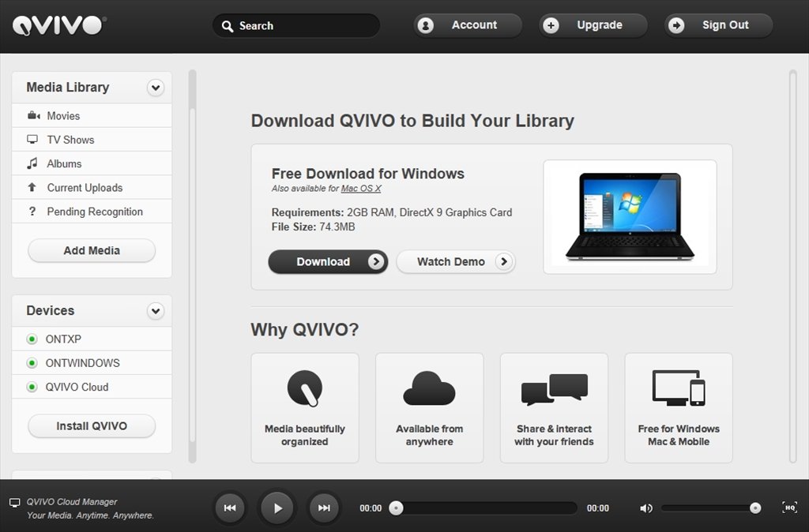Screen dimensions: 809x532
Task: Select the ONTXP device
Action: coord(92,339)
